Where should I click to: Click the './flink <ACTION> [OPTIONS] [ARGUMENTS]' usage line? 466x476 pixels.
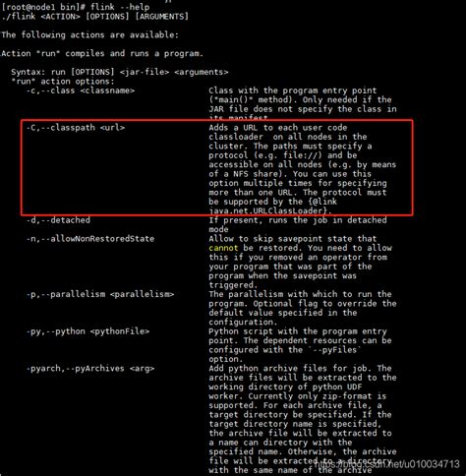coord(94,17)
